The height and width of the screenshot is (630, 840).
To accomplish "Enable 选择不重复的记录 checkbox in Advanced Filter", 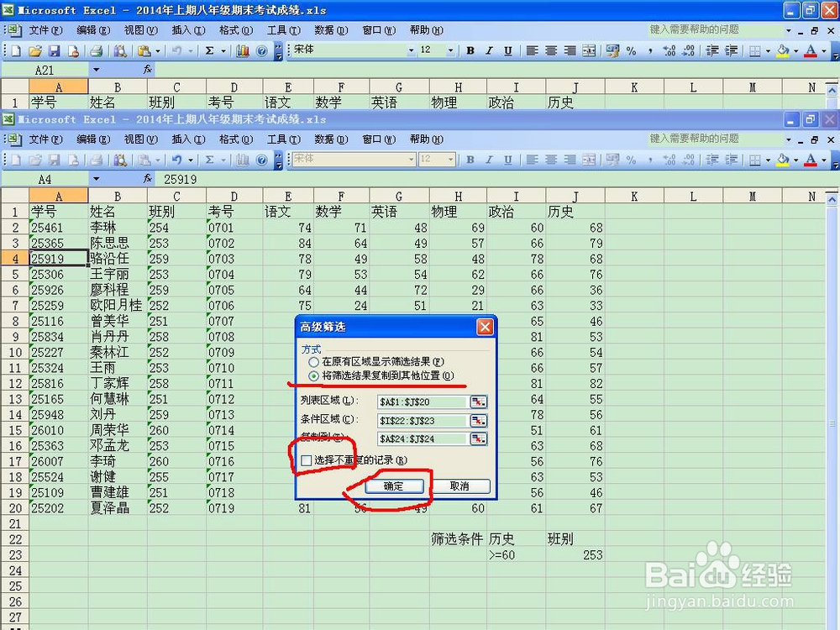I will tap(307, 459).
